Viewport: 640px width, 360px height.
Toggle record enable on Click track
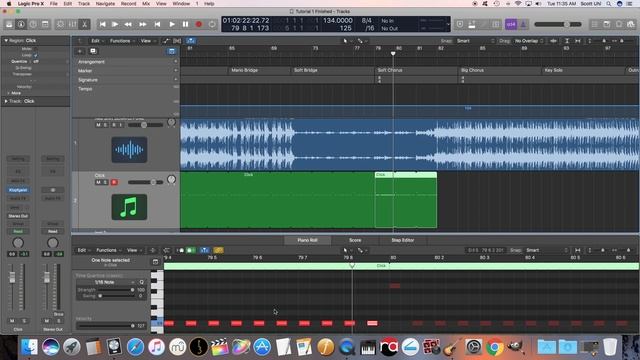coord(114,182)
